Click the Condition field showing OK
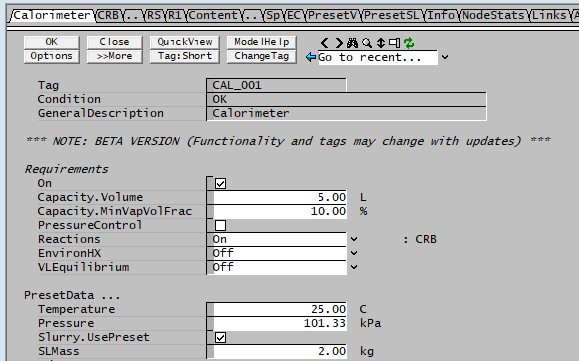This screenshot has height=361, width=579. point(347,99)
